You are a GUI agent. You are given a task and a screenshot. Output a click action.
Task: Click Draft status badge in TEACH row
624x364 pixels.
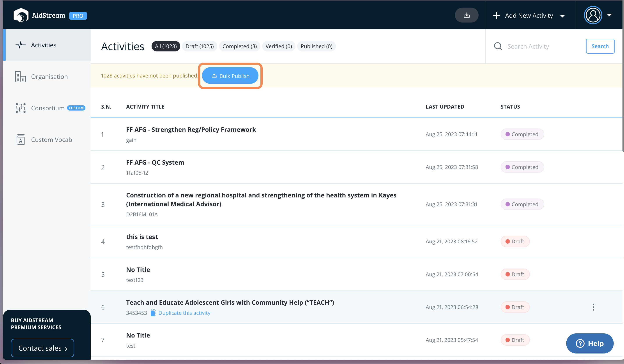pyautogui.click(x=515, y=307)
